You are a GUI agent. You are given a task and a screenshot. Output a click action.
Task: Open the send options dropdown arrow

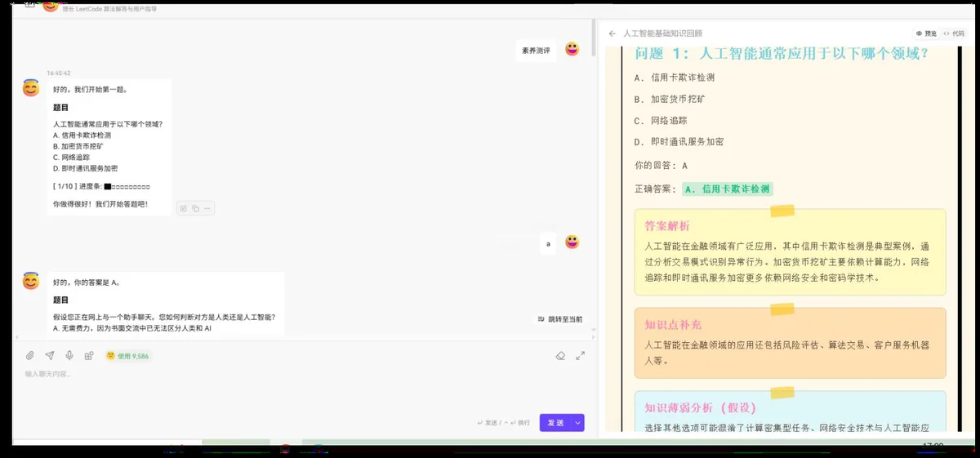[x=578, y=422]
